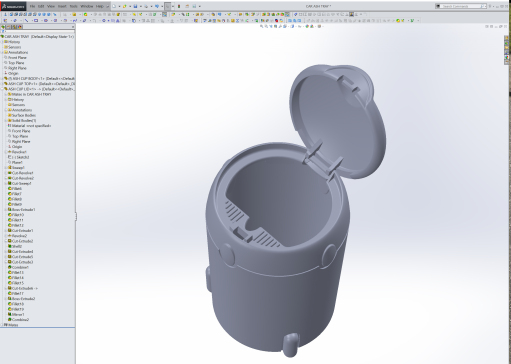This screenshot has height=364, width=511.
Task: Collapse the feature tree panel with the arrows
Action: [73, 27]
